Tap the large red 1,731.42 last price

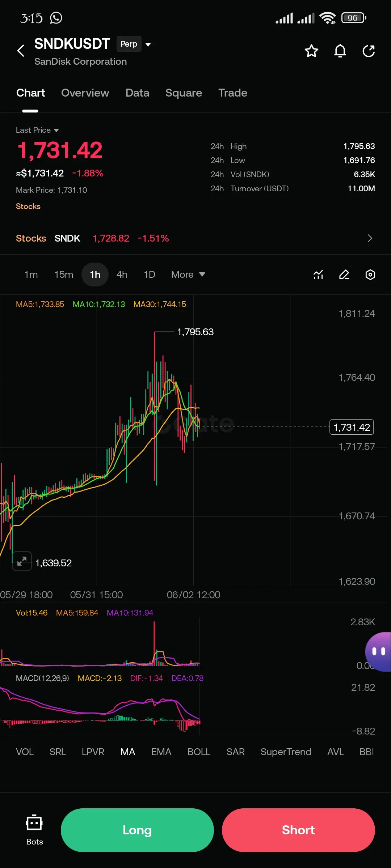pyautogui.click(x=60, y=150)
